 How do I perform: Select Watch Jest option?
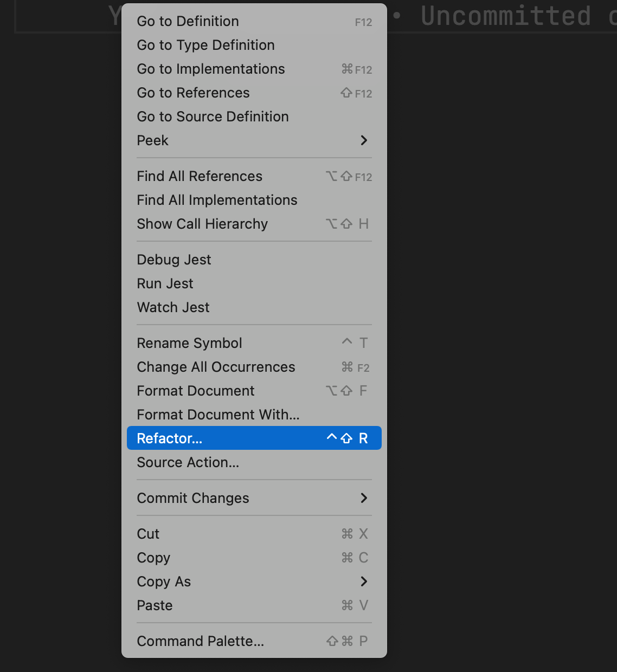click(x=173, y=307)
